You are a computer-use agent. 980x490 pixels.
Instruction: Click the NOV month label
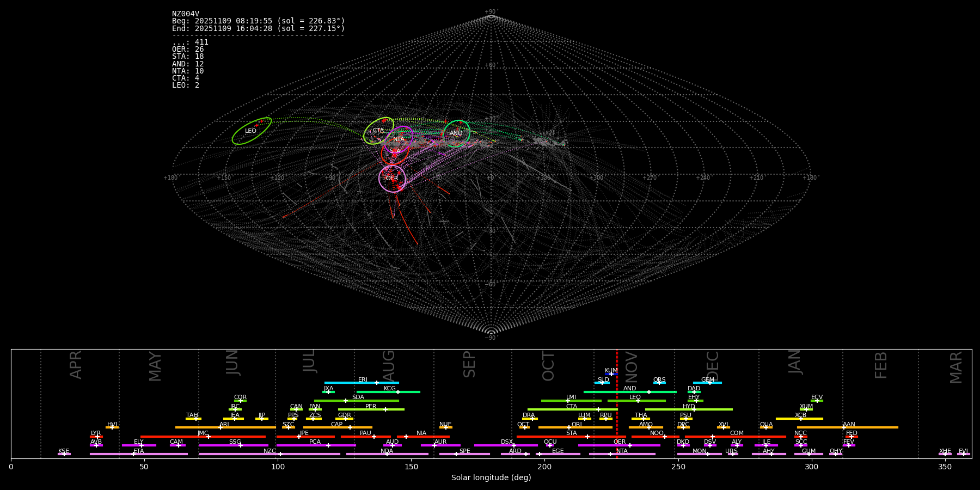click(632, 366)
